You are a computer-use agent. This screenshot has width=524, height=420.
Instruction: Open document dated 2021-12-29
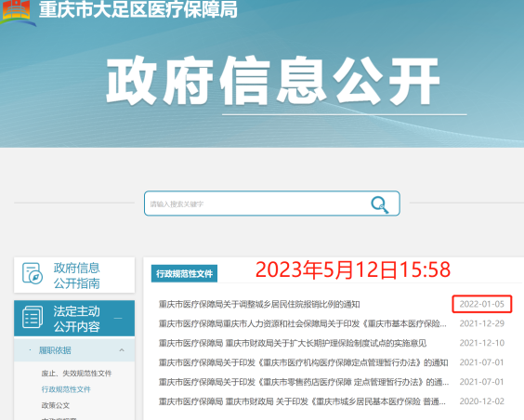click(x=303, y=323)
